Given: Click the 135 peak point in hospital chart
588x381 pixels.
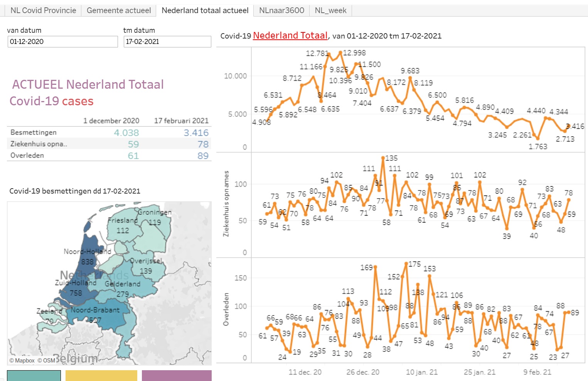Looking at the screenshot, I should coord(383,158).
